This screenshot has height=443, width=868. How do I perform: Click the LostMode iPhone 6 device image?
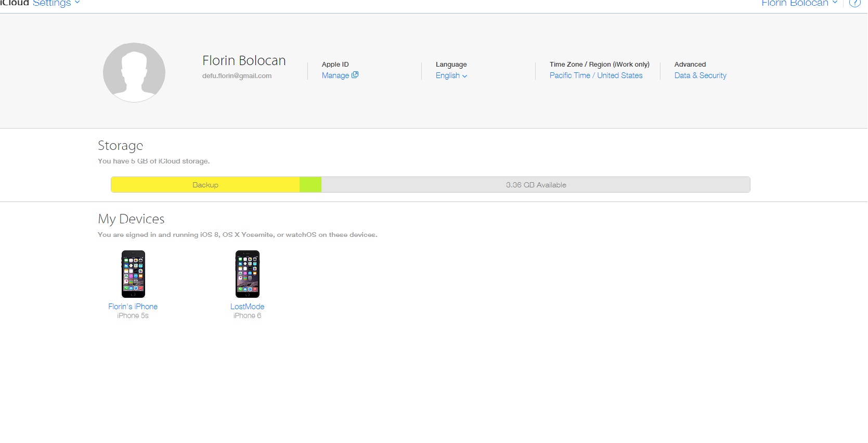pyautogui.click(x=248, y=274)
